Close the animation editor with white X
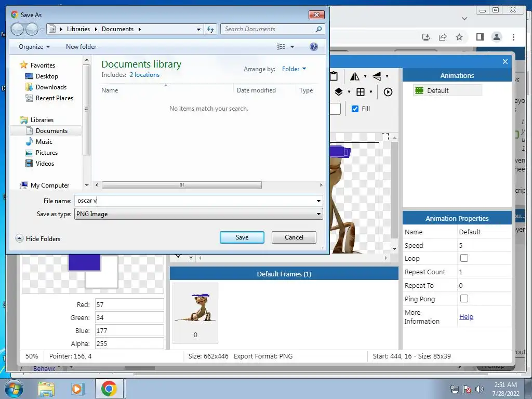Image resolution: width=532 pixels, height=399 pixels. (x=505, y=61)
